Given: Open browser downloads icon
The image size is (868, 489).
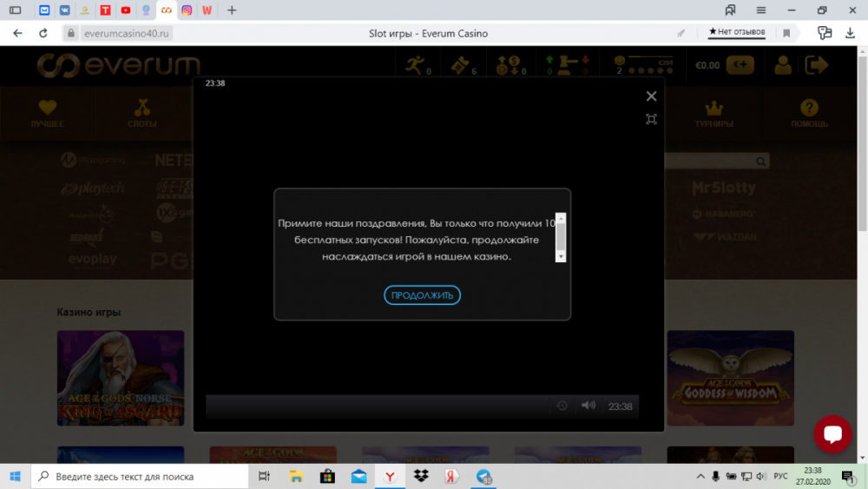Looking at the screenshot, I should click(x=848, y=33).
